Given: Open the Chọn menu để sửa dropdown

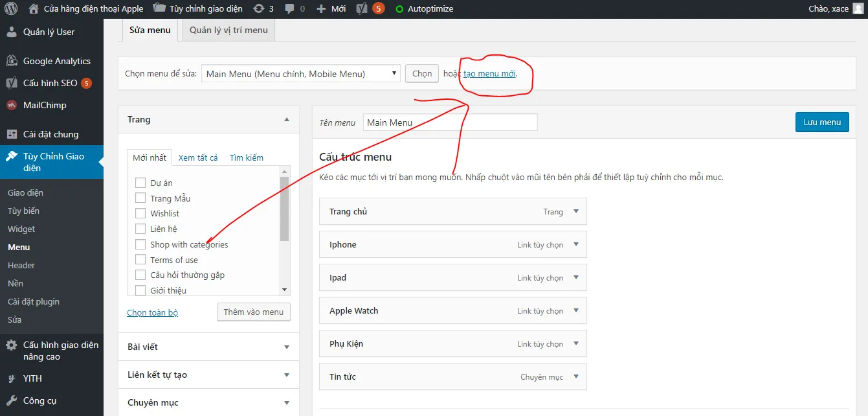Looking at the screenshot, I should pyautogui.click(x=300, y=73).
